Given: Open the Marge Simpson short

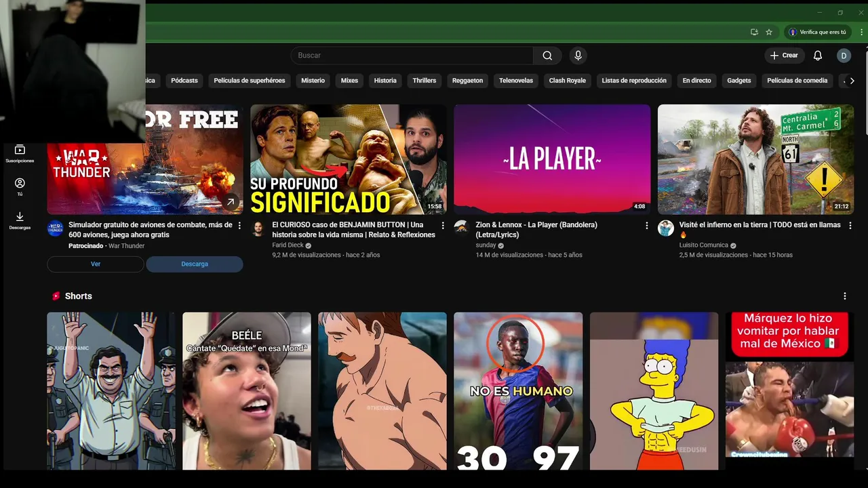Looking at the screenshot, I should pyautogui.click(x=654, y=391).
